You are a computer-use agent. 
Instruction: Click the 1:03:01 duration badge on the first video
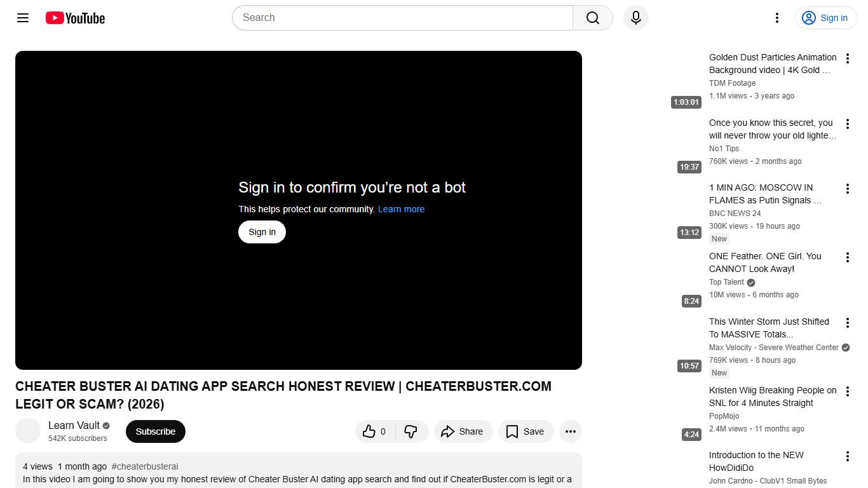point(686,102)
